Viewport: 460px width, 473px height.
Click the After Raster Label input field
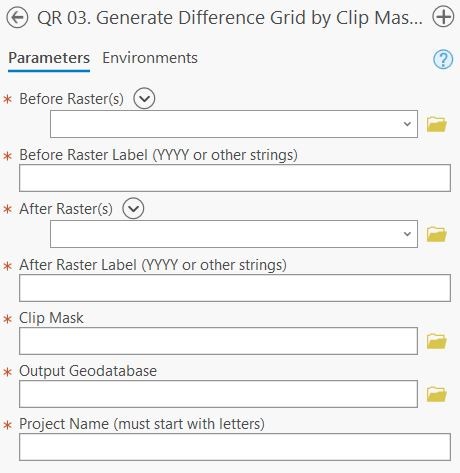235,288
